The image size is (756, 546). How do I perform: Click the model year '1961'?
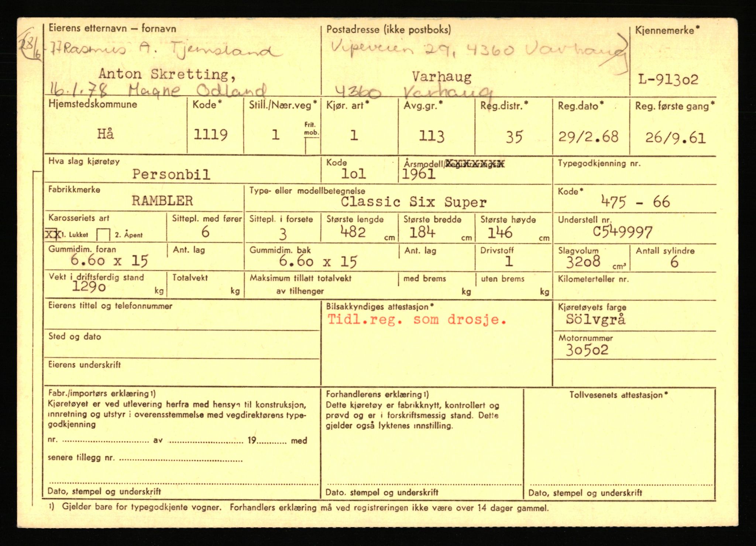419,174
